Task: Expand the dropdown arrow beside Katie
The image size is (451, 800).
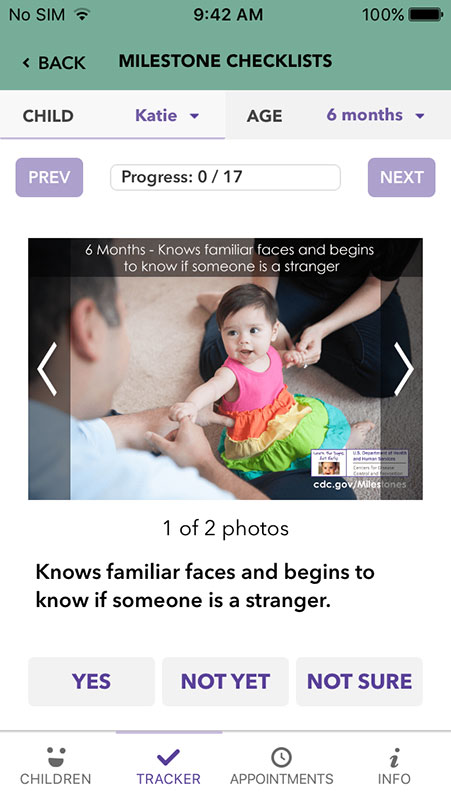Action: coord(194,116)
